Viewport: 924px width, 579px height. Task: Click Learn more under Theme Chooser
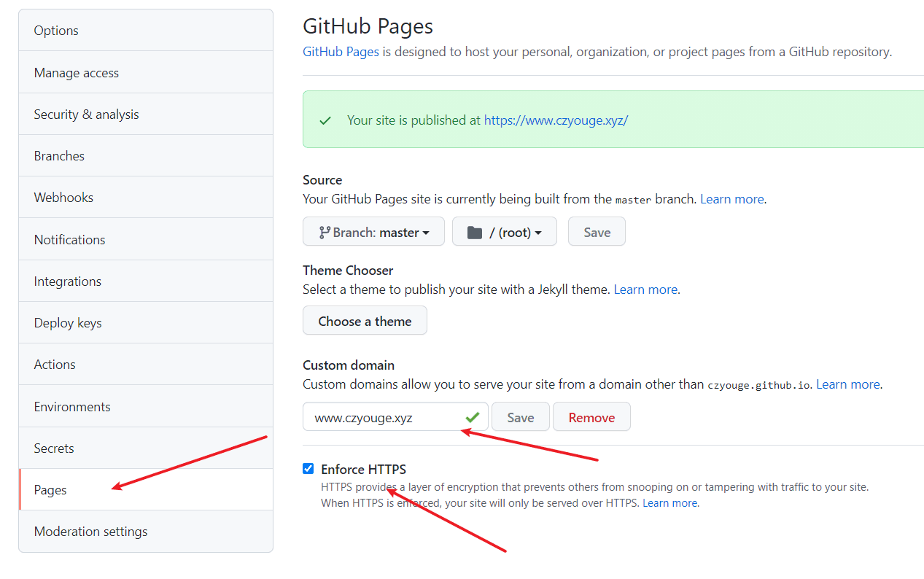645,289
